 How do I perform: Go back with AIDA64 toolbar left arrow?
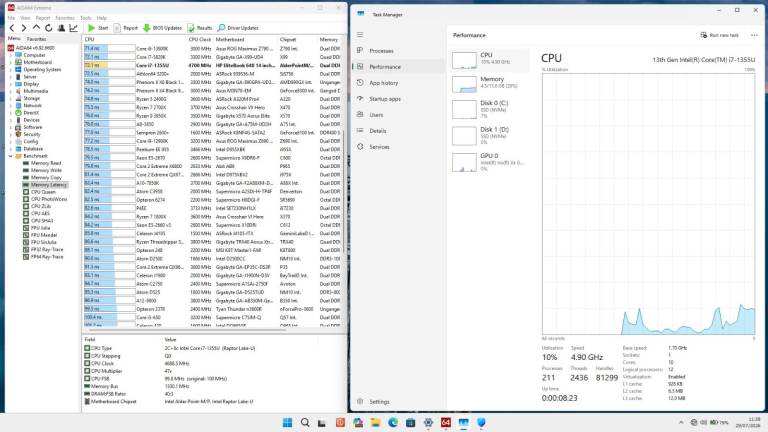(12, 28)
